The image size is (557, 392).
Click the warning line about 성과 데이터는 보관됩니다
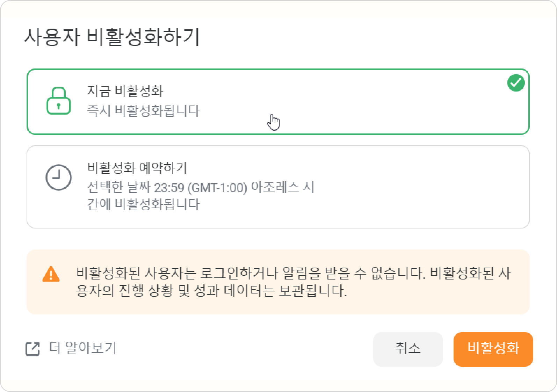tap(211, 291)
